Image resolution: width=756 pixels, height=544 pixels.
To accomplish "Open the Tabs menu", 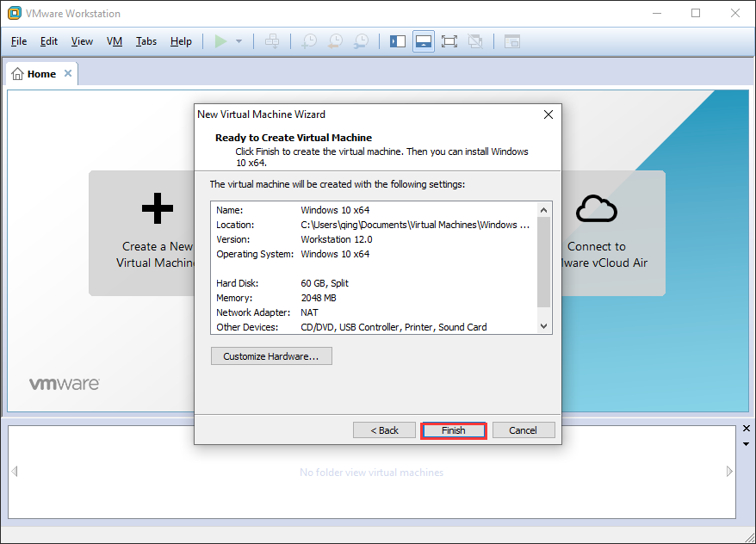I will coord(146,41).
